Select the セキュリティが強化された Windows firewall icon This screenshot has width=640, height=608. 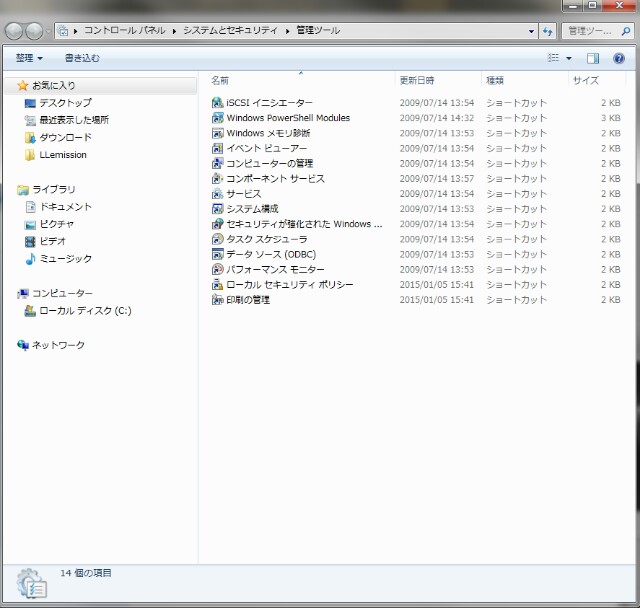tap(218, 224)
